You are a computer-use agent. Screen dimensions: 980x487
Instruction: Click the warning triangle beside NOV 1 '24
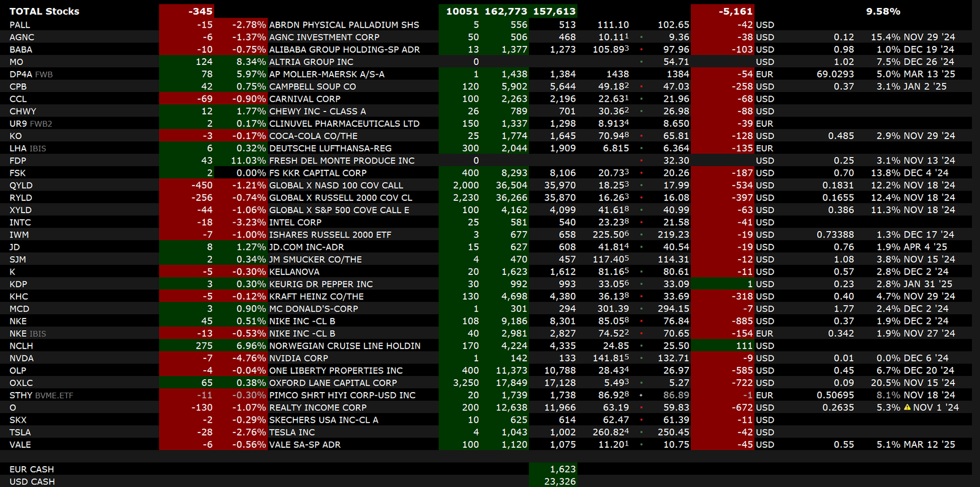point(907,407)
